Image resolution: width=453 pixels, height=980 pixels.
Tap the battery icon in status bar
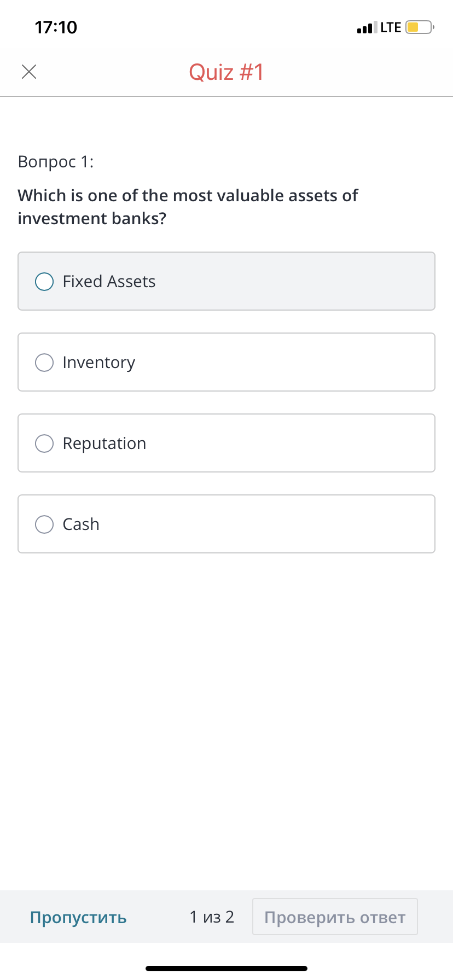[419, 27]
